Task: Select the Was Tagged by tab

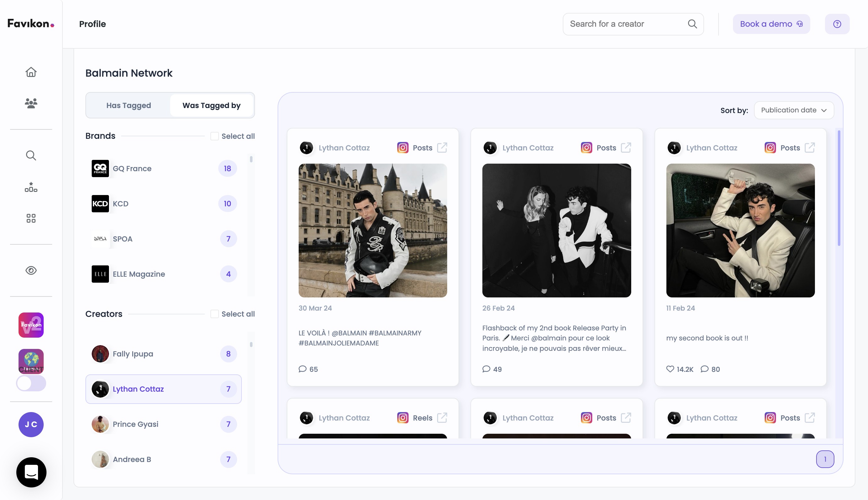Action: tap(211, 106)
